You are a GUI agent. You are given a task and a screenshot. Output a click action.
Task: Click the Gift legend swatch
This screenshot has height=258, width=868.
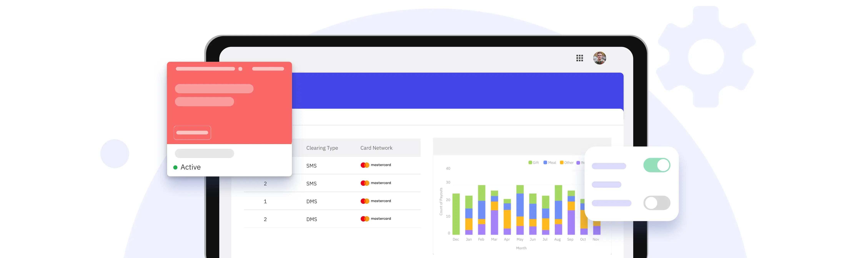click(530, 163)
